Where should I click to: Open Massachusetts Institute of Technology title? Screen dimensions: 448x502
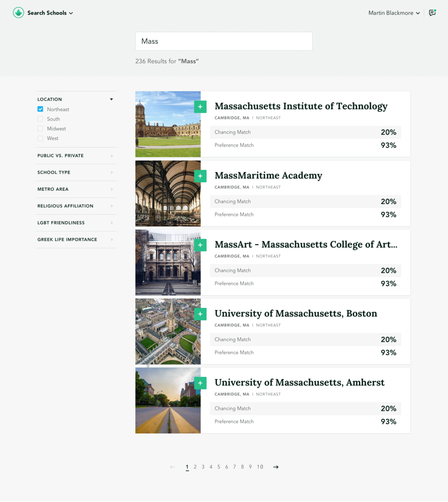tap(301, 106)
